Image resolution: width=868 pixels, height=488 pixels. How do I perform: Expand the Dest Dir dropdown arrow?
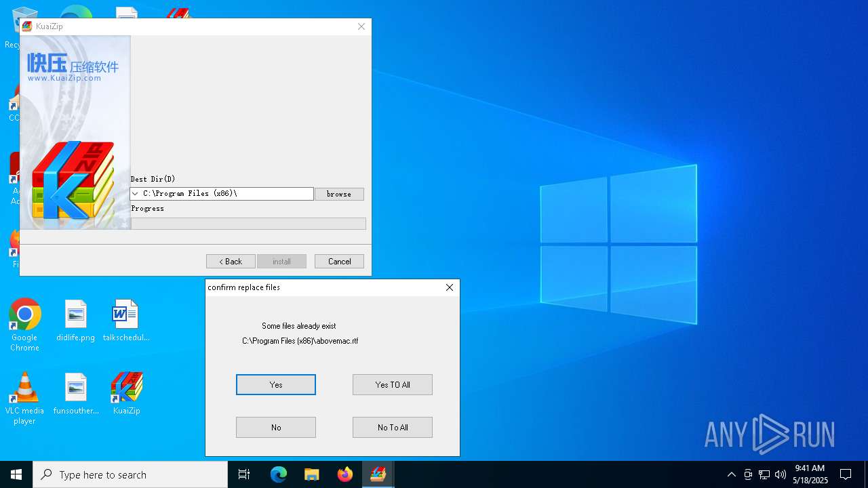coord(136,194)
